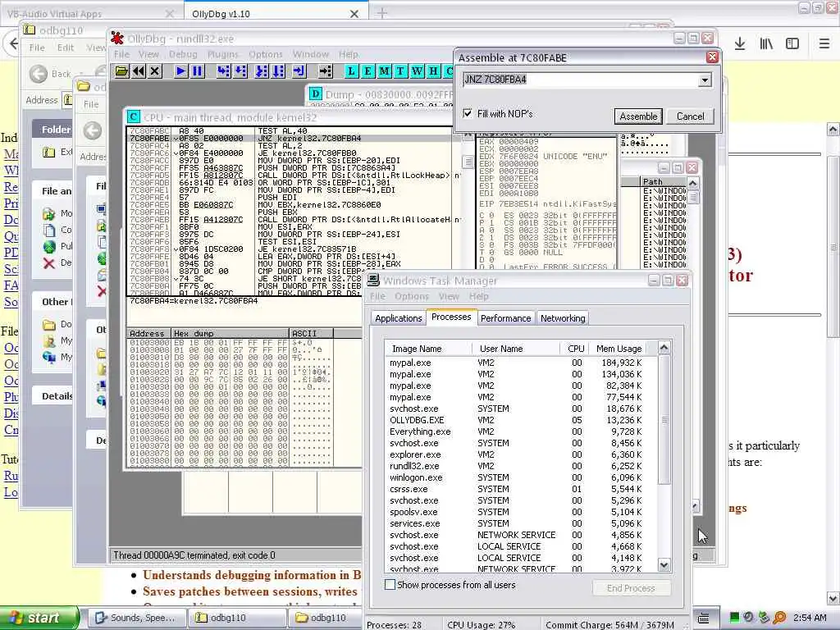Click the Dump window's D title icon
This screenshot has width=840, height=630.
(x=316, y=94)
